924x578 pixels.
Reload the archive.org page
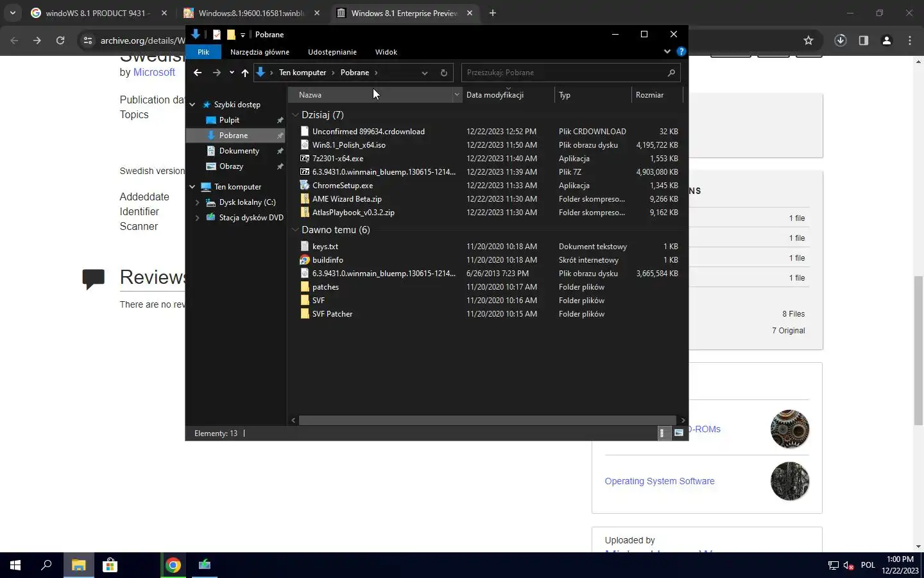click(60, 40)
